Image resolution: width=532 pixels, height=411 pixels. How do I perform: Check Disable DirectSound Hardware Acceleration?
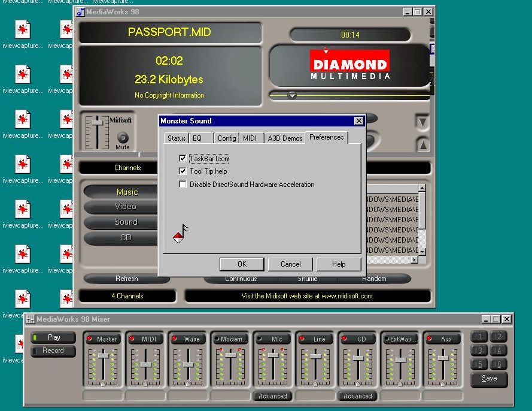tap(183, 184)
